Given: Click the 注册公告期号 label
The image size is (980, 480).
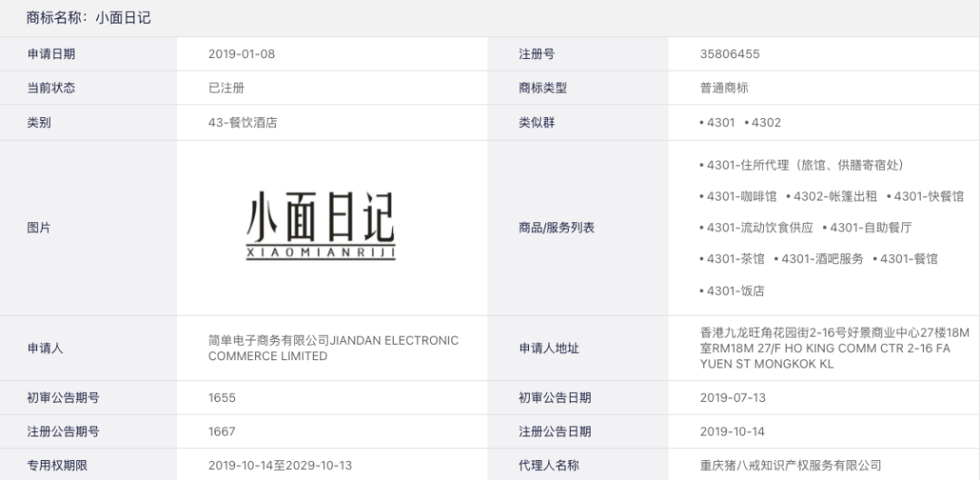Looking at the screenshot, I should coord(63,431).
